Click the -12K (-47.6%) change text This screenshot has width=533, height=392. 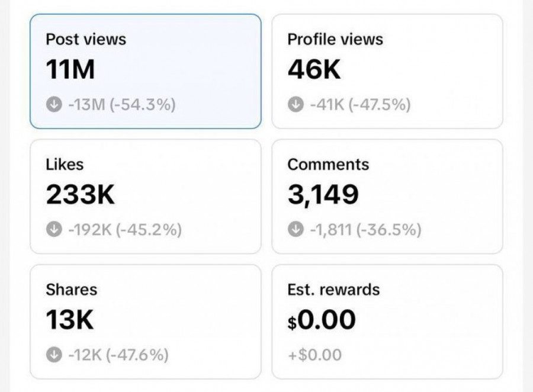117,355
